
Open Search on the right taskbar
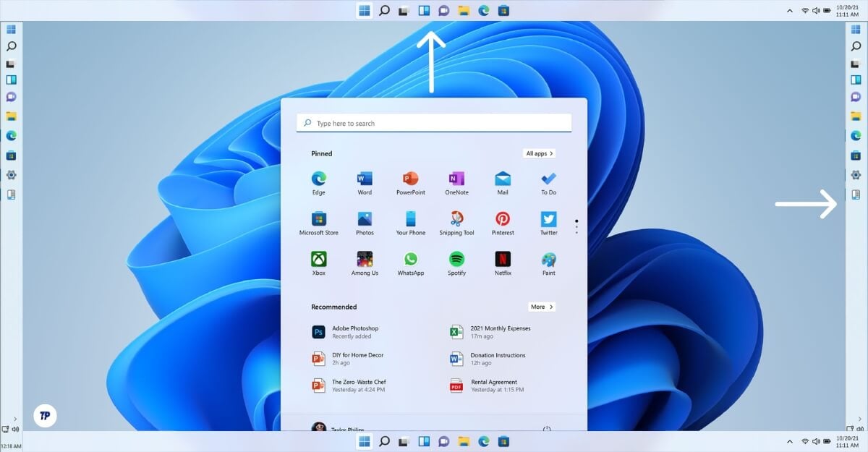click(x=856, y=46)
